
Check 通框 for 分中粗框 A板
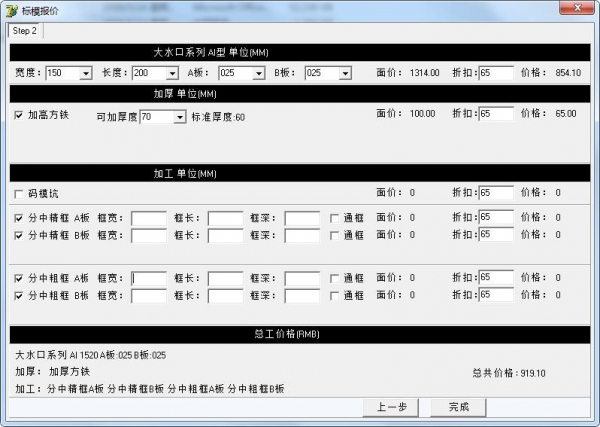[334, 278]
